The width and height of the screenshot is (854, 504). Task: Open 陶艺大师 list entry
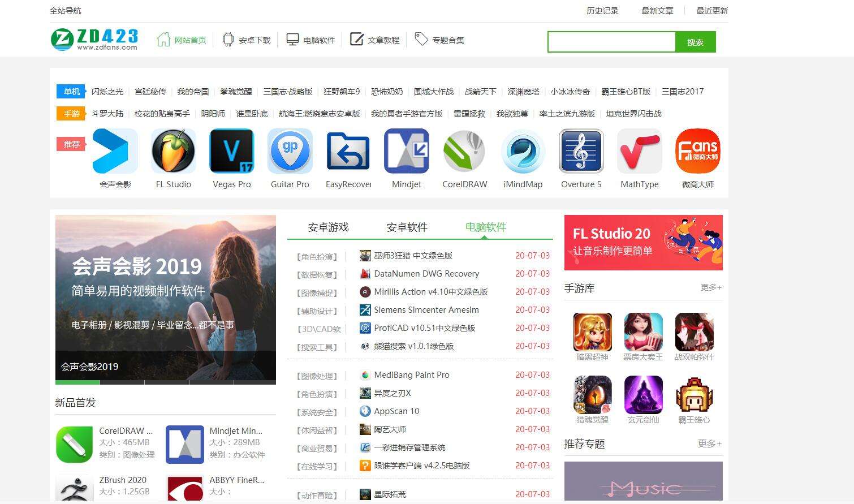pos(390,429)
